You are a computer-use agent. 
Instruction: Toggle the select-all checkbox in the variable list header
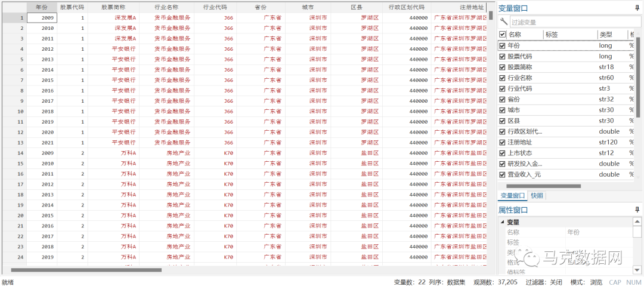pyautogui.click(x=502, y=35)
